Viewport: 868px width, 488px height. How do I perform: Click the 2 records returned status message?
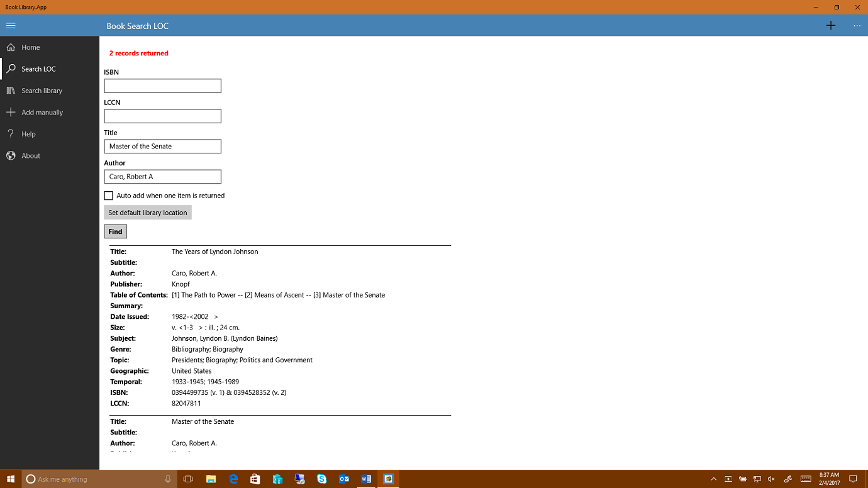pyautogui.click(x=139, y=53)
